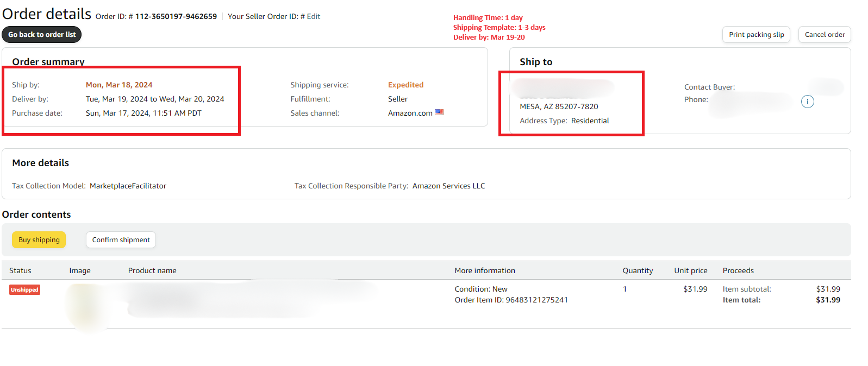This screenshot has width=868, height=366.
Task: Click the Cancel order button
Action: pyautogui.click(x=825, y=35)
